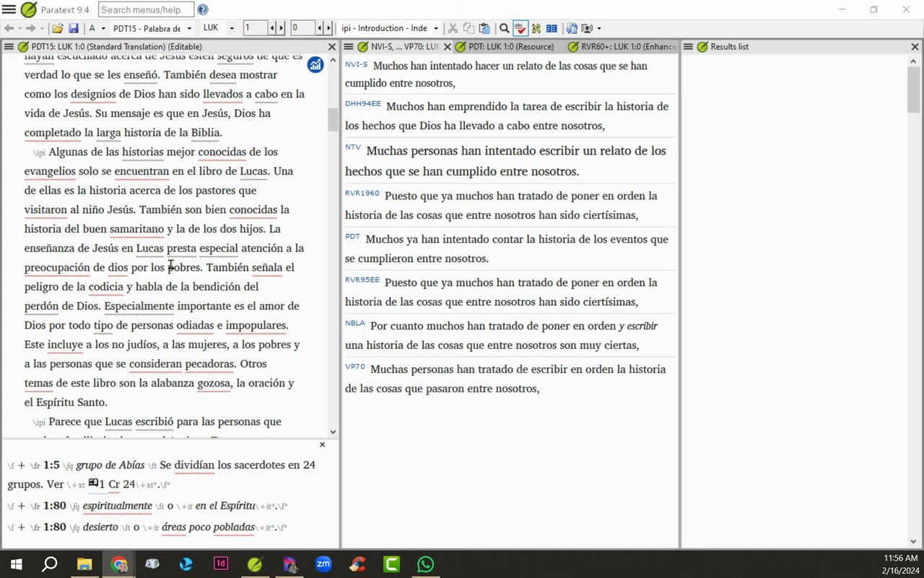Open Zoom from the taskbar

(x=323, y=564)
